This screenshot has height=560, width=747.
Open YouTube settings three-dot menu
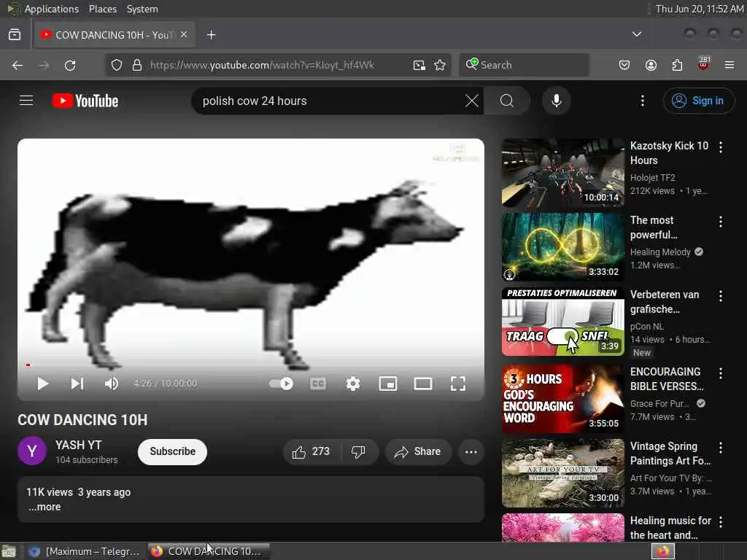pyautogui.click(x=642, y=101)
